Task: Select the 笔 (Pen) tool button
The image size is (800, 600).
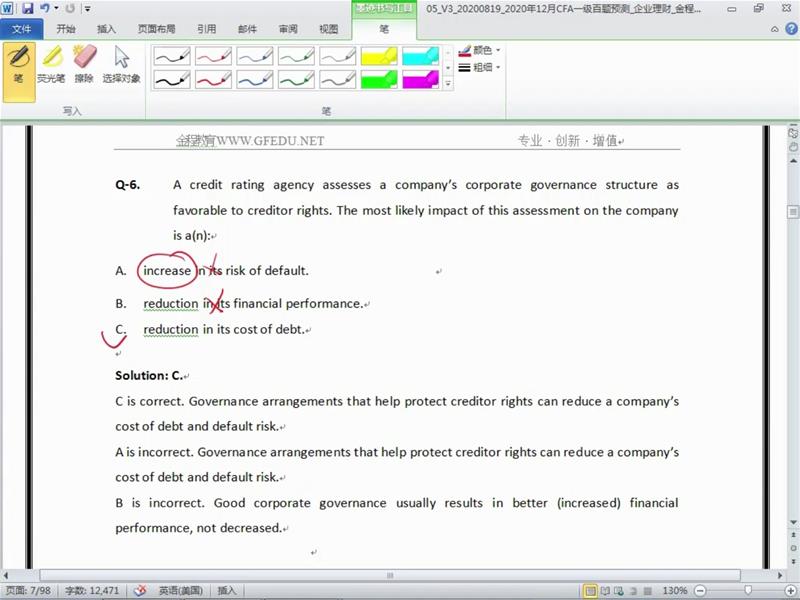Action: (x=19, y=71)
